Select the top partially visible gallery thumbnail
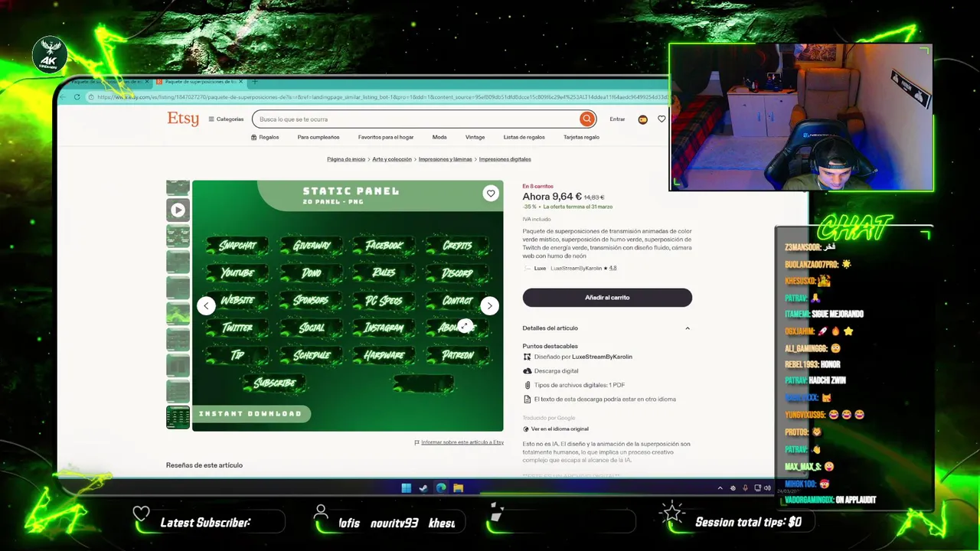The image size is (980, 551). [178, 188]
